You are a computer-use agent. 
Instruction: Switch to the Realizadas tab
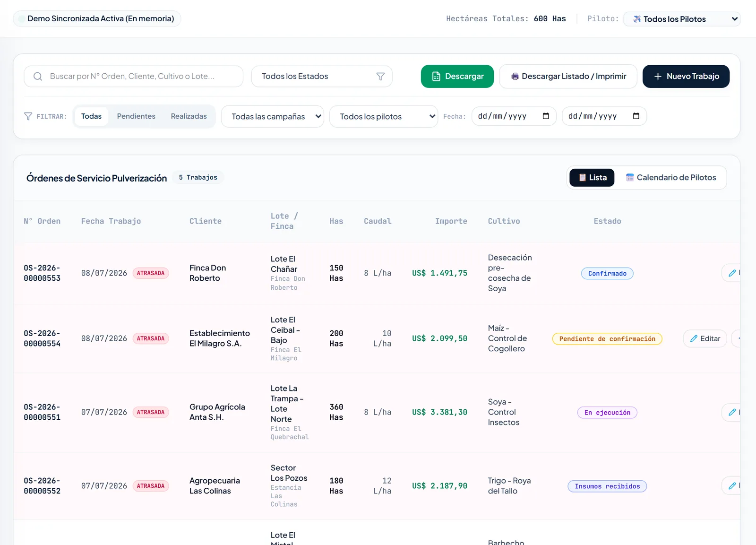point(189,116)
